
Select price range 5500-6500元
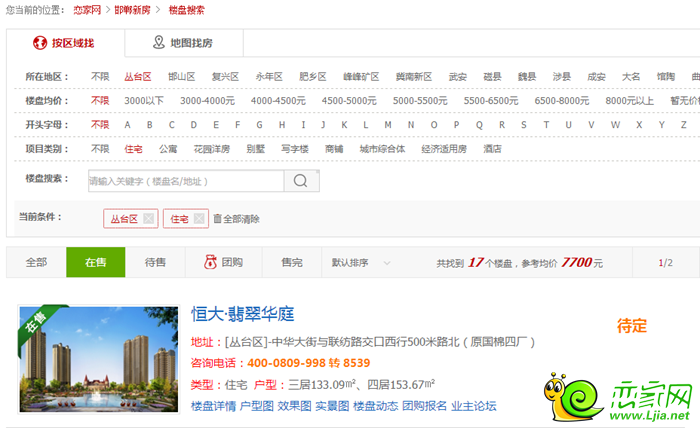[x=491, y=101]
